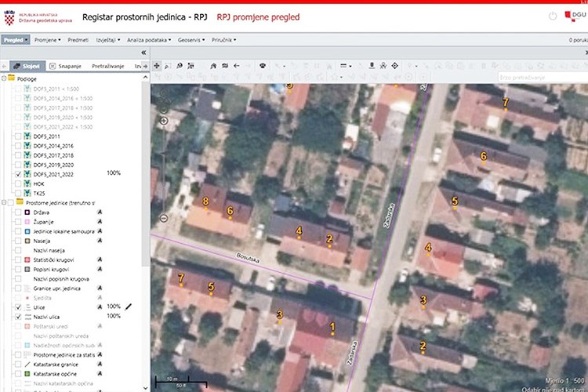Click the power logout icon top right
The width and height of the screenshot is (588, 392).
(x=552, y=16)
